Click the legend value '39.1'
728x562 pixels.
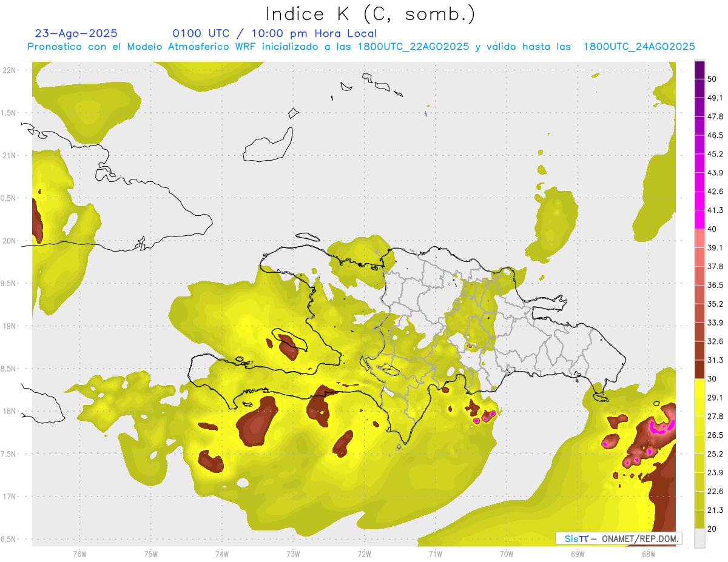715,247
